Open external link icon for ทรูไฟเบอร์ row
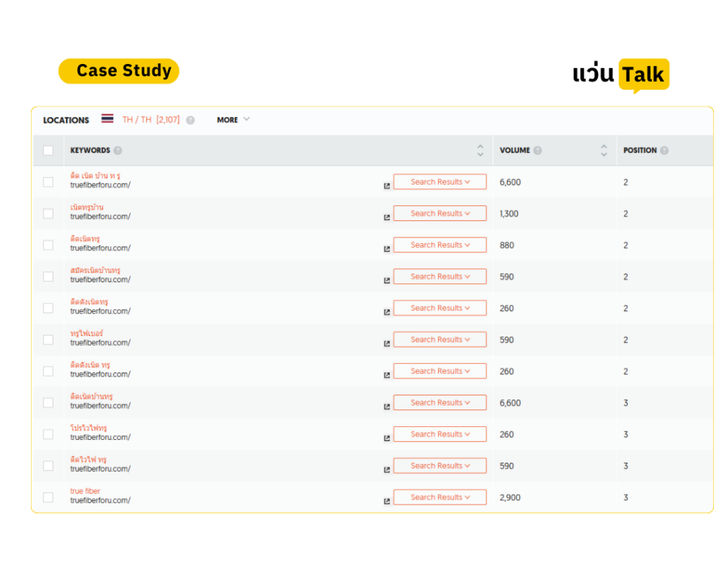The height and width of the screenshot is (582, 728). 387,344
